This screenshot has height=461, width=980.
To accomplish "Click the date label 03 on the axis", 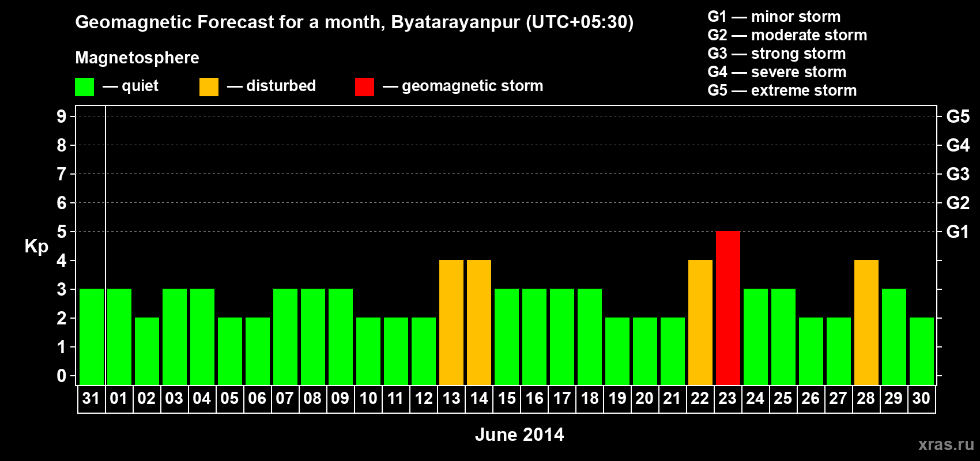I will [174, 398].
